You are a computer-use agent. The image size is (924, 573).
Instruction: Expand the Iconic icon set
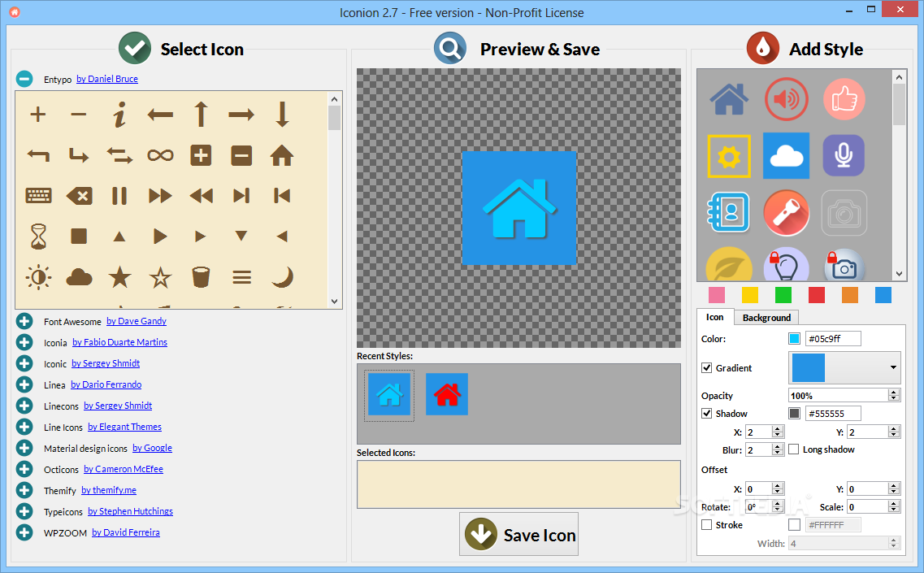coord(24,364)
